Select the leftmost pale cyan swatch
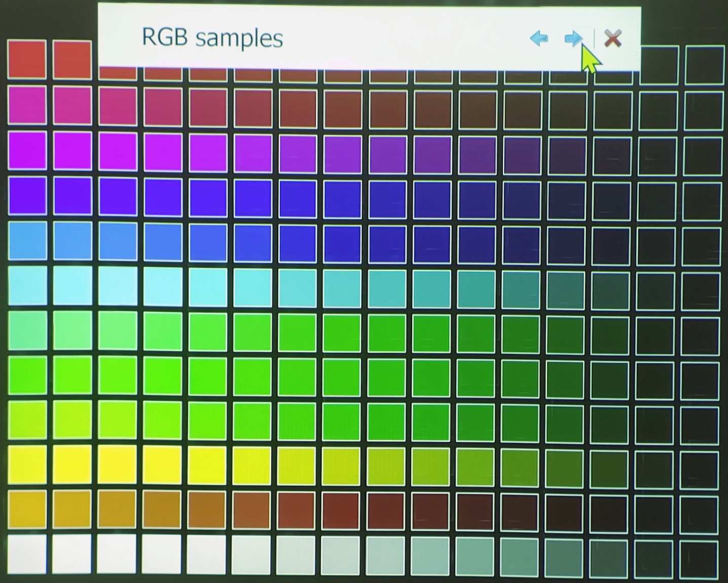The height and width of the screenshot is (583, 728). [x=27, y=285]
